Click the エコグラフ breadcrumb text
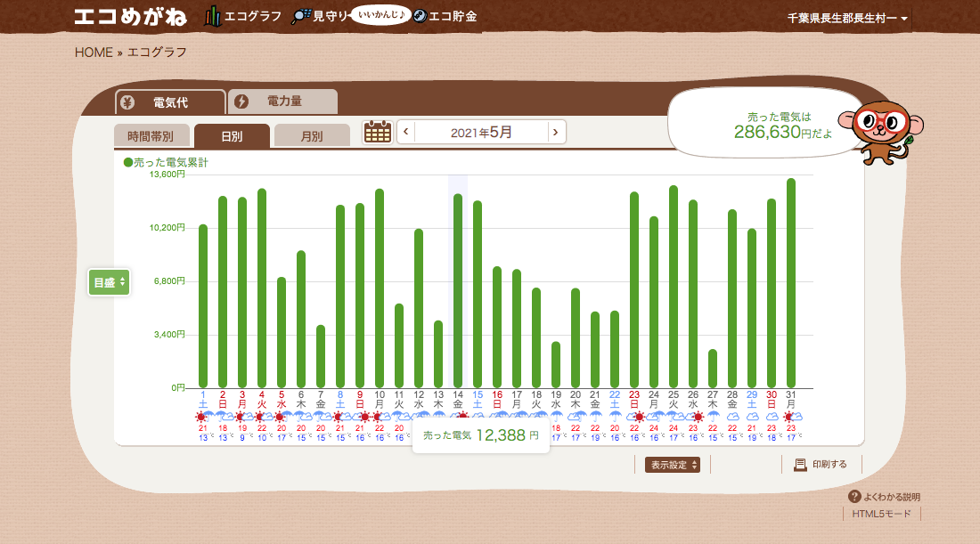This screenshot has width=980, height=544. click(x=157, y=53)
